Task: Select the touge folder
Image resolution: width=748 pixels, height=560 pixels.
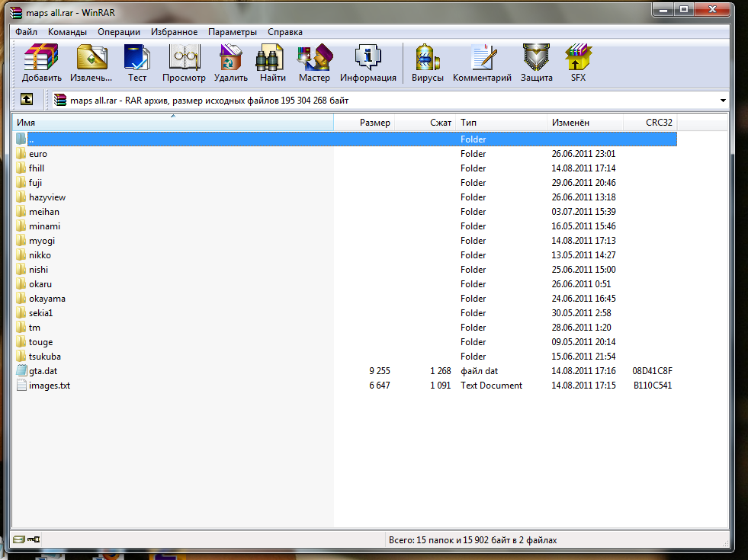Action: 40,342
